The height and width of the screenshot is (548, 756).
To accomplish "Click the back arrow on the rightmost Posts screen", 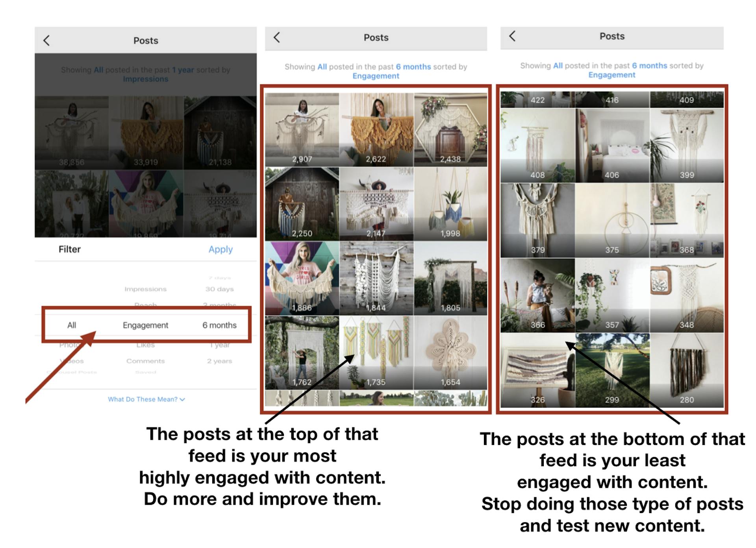I will coord(512,36).
